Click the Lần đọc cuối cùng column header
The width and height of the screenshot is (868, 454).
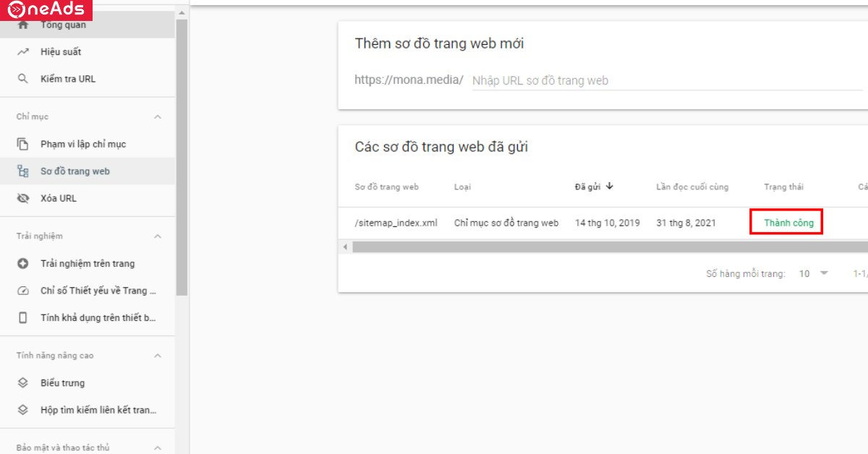pos(692,187)
